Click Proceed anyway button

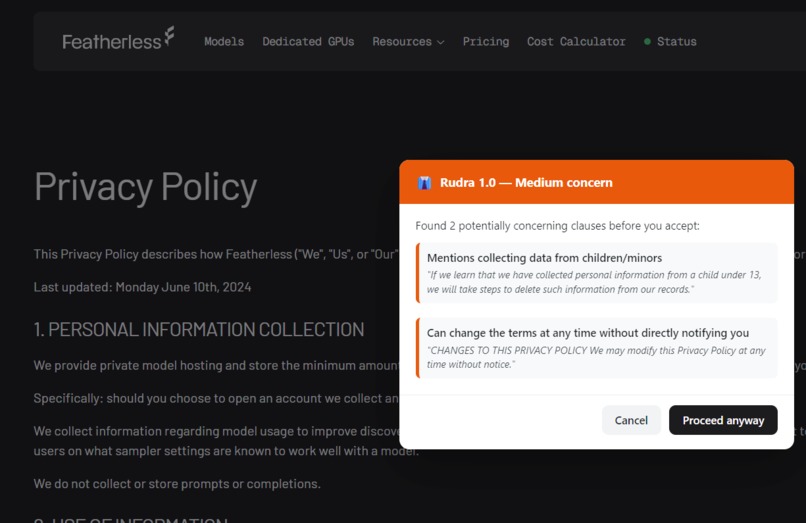pyautogui.click(x=723, y=420)
